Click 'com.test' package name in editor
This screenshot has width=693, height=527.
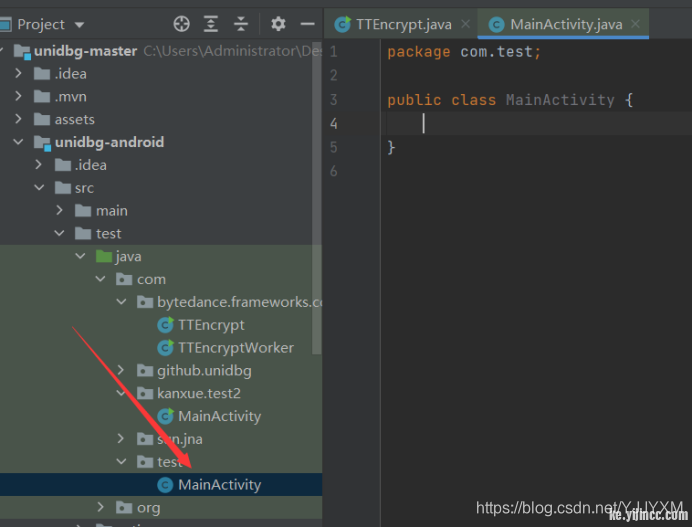(496, 52)
